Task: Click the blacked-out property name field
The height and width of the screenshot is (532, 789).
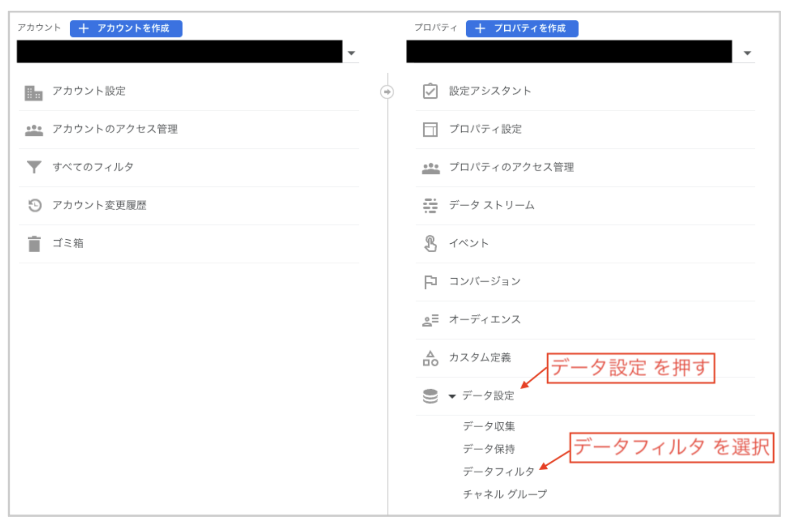Action: (569, 51)
